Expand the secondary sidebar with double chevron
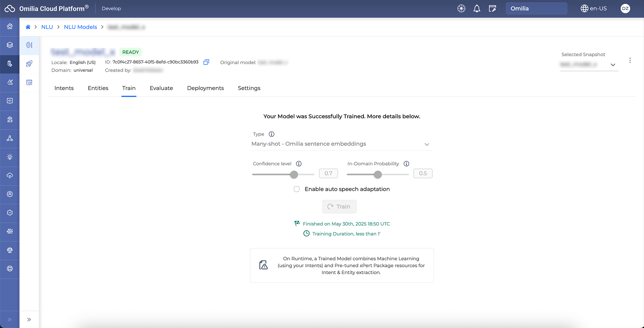This screenshot has height=328, width=644. point(29,319)
